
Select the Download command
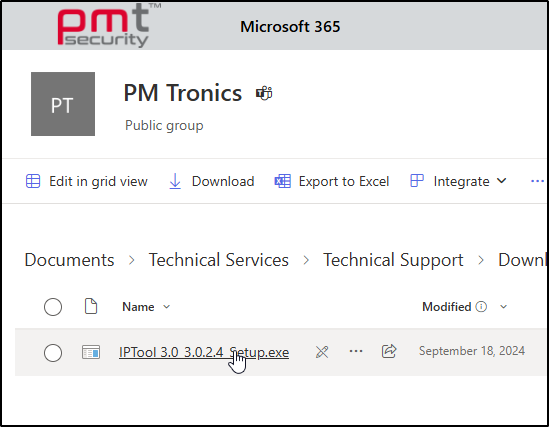223,181
